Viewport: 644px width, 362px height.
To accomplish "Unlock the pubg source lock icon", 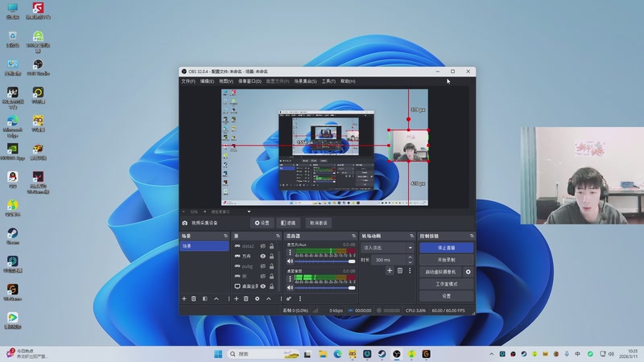I will click(271, 266).
